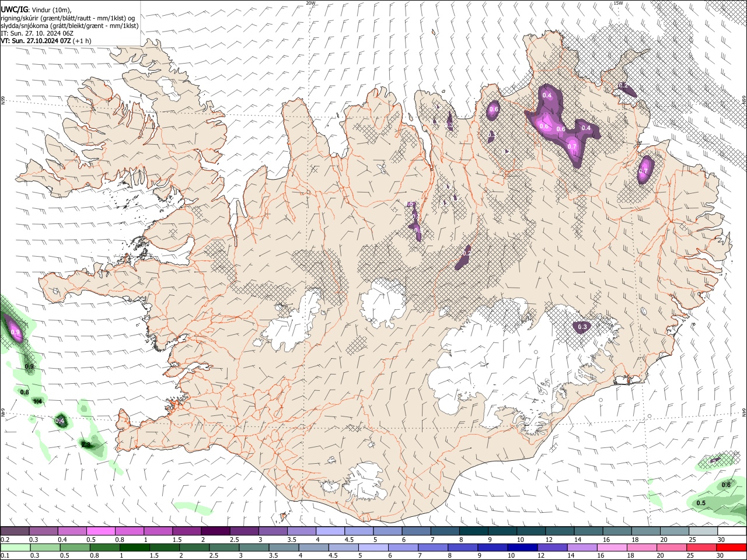Pick the lilac 14–16 swatch in lower scale
747x560 pixels.
pyautogui.click(x=582, y=547)
